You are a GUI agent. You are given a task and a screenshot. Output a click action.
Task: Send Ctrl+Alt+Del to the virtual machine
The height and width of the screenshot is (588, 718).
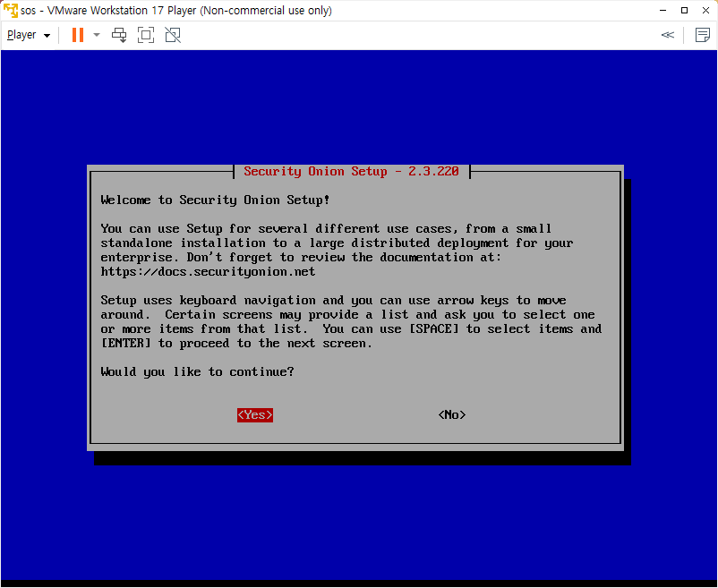pos(119,35)
